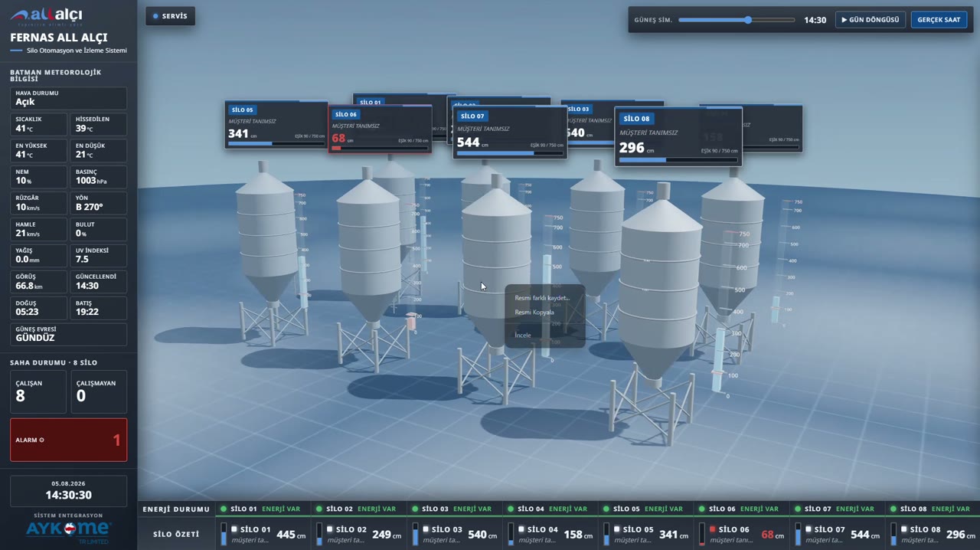Screen dimensions: 980x550
Task: Select the SİLO 08 label on floating card
Action: click(636, 119)
